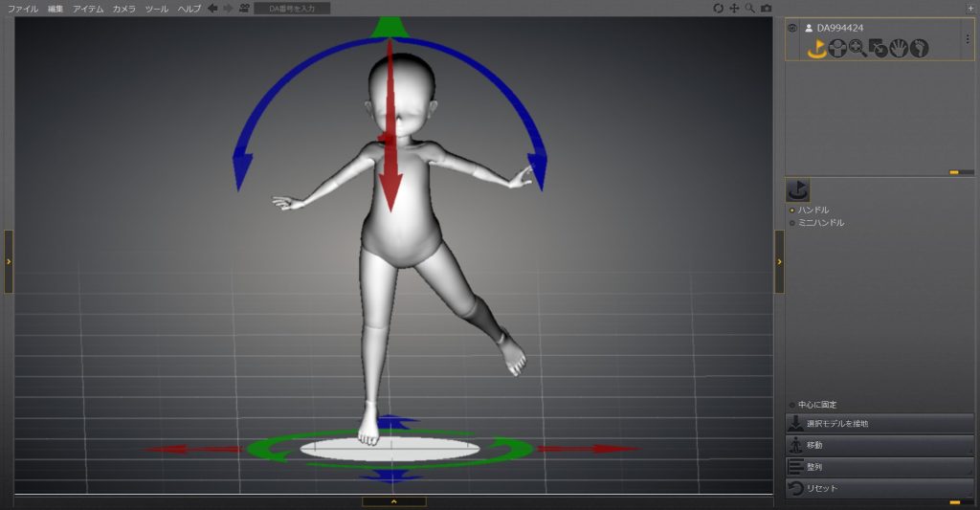Select the foot pose icon
Image resolution: width=980 pixels, height=510 pixels.
(920, 48)
